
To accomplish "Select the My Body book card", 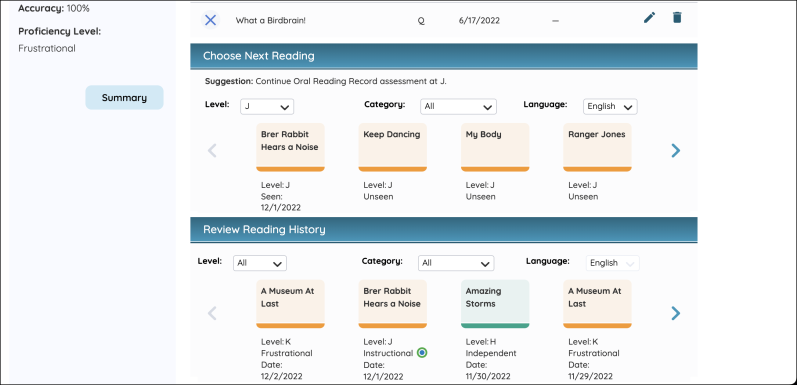I will [495, 147].
